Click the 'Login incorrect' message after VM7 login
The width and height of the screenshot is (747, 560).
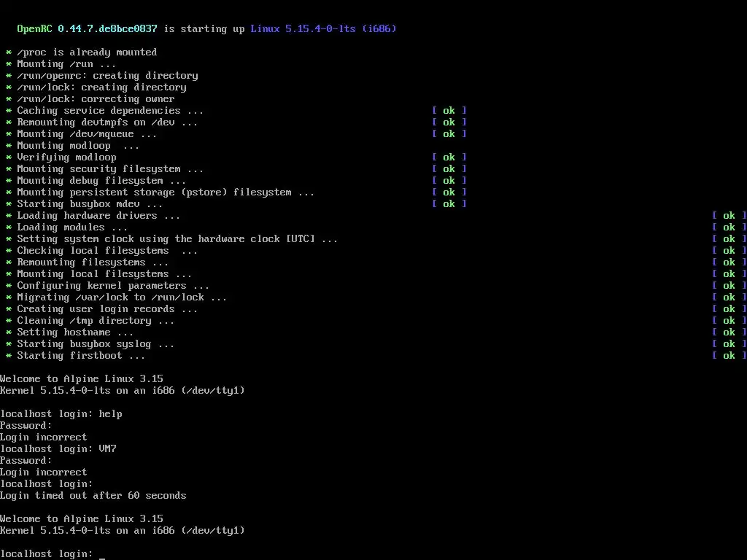point(43,472)
